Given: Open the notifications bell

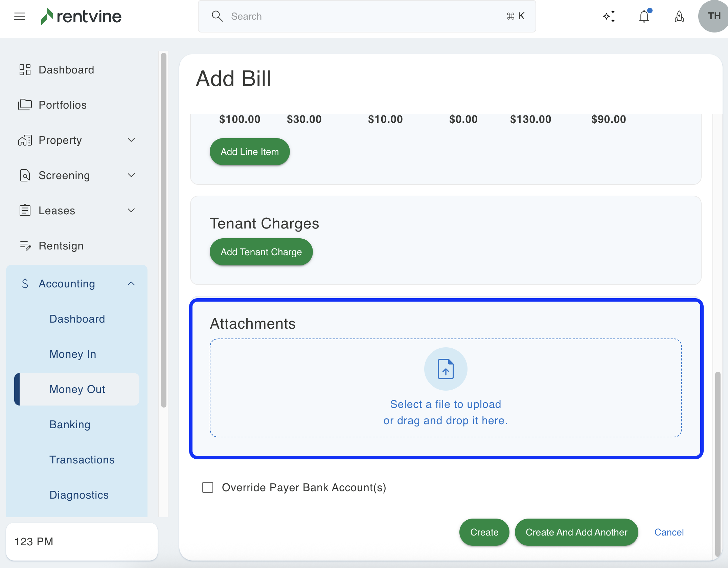Looking at the screenshot, I should (644, 16).
